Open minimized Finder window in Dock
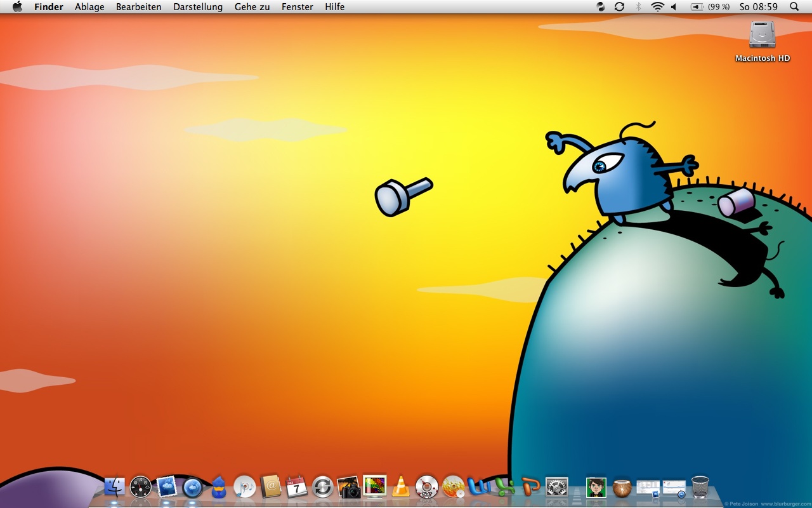This screenshot has height=508, width=812. (648, 488)
